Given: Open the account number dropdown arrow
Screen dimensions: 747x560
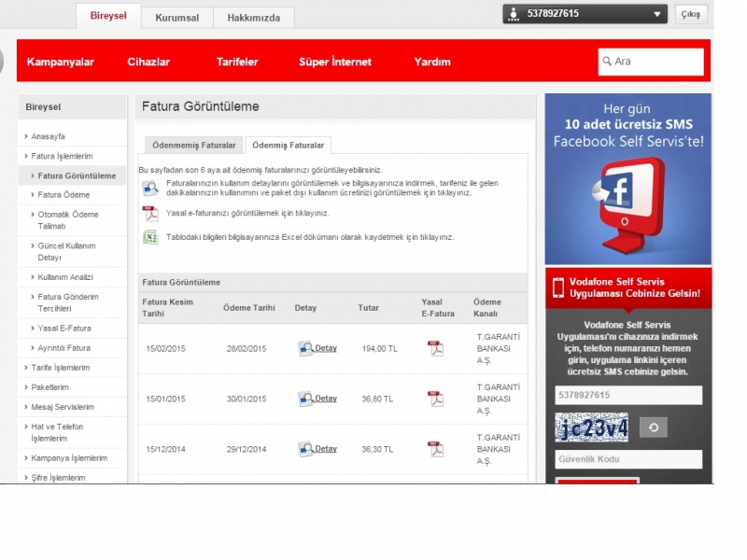Looking at the screenshot, I should (x=657, y=14).
